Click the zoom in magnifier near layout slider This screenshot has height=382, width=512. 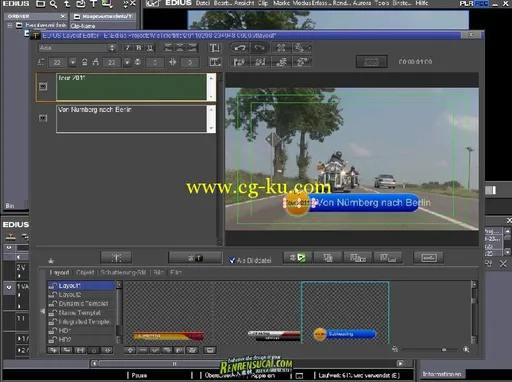pos(466,349)
